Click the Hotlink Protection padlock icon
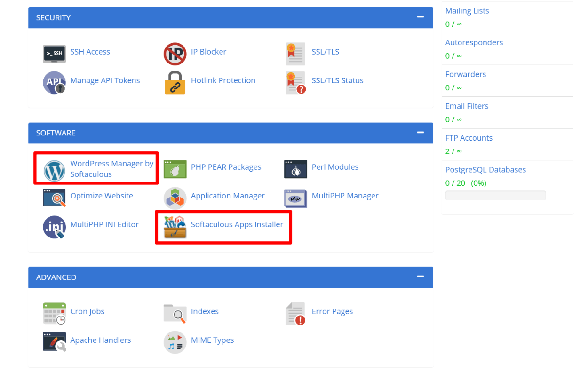The width and height of the screenshot is (588, 372). point(175,82)
